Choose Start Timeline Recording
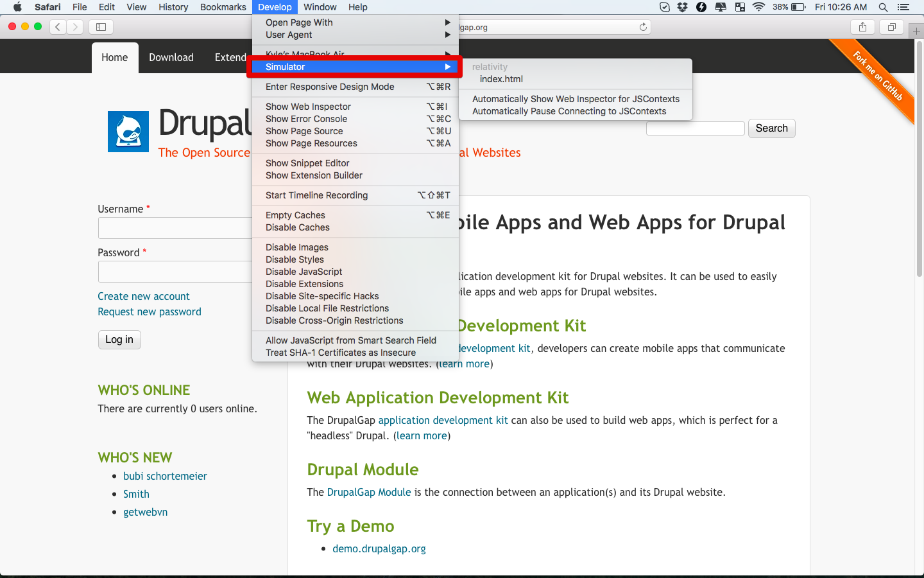 (355, 195)
